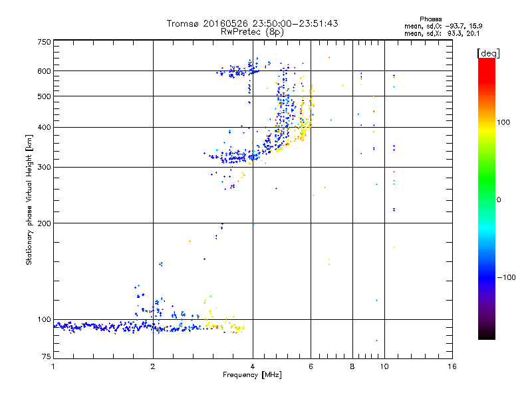532x399 pixels.
Task: Click the x-axis tick label '6'
Action: (311, 366)
